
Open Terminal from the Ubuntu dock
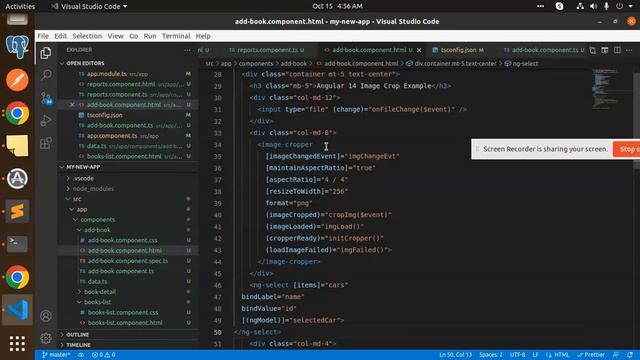pyautogui.click(x=17, y=244)
